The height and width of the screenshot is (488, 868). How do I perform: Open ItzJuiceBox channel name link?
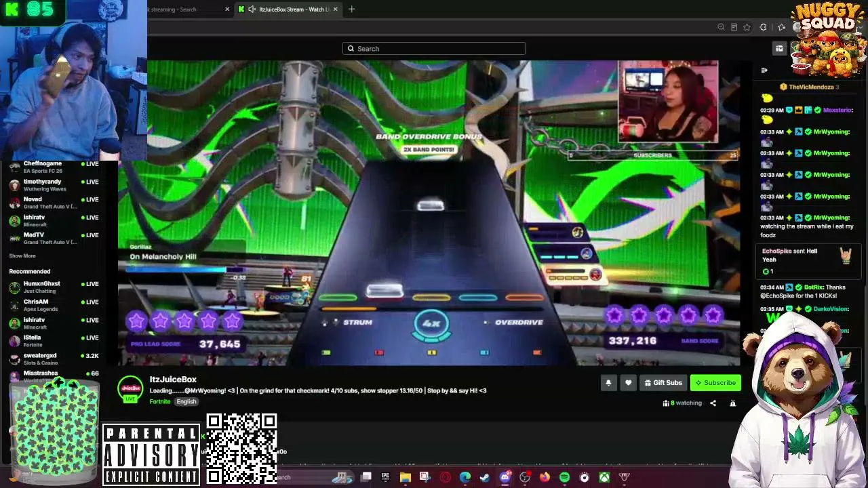(x=173, y=380)
